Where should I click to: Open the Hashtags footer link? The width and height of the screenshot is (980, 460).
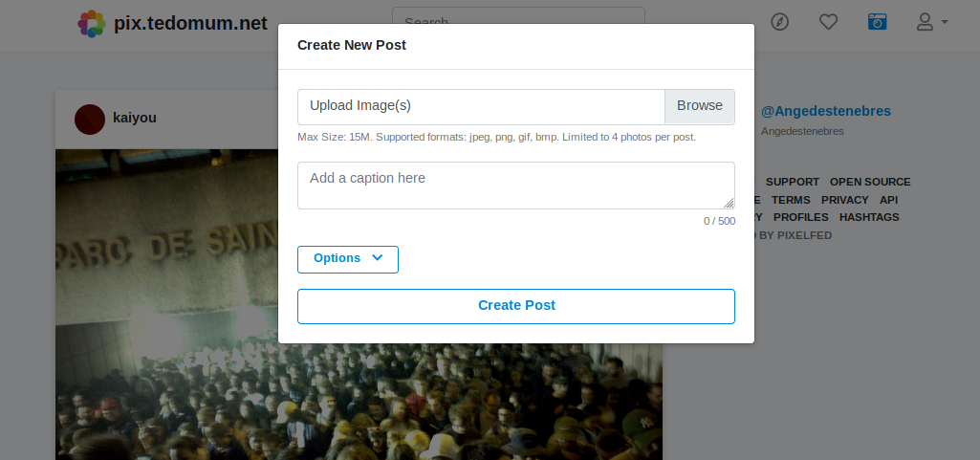869,217
